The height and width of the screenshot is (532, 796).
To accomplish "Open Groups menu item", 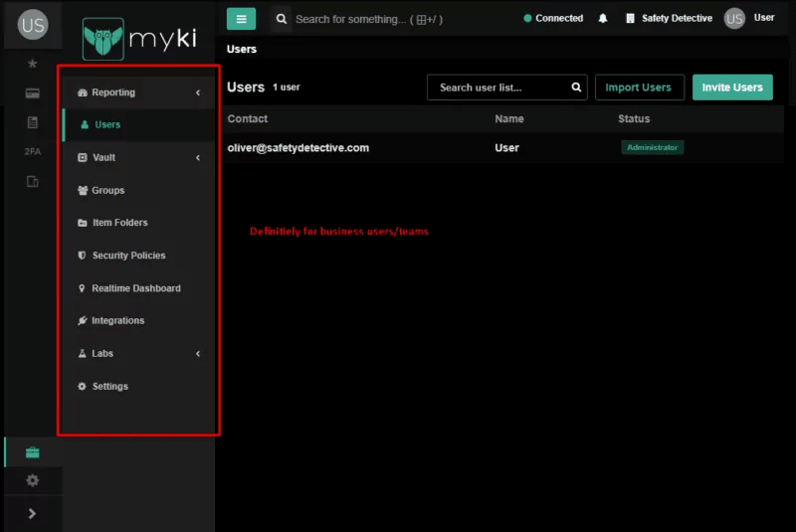I will click(x=138, y=191).
